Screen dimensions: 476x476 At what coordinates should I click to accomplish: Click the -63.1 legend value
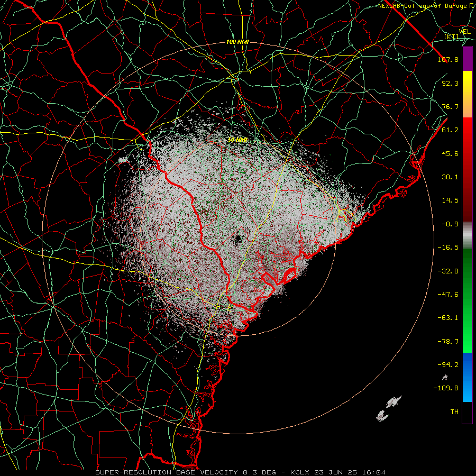click(448, 318)
